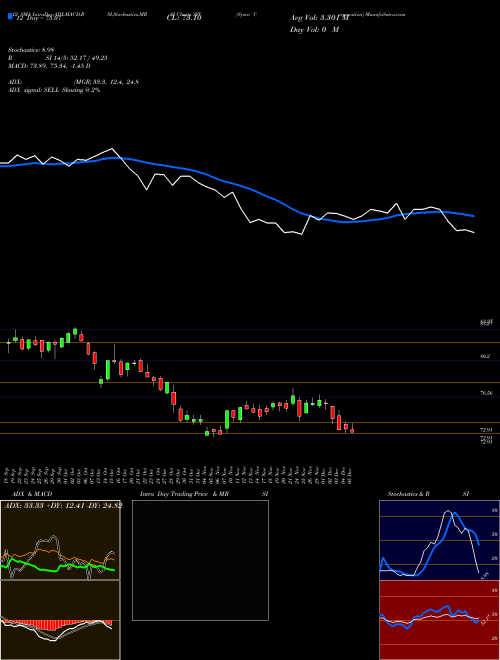Click the 'ADX: 33.33 +DY: 12.41 -DY: 24.82' header
The height and width of the screenshot is (660, 500).
click(63, 506)
